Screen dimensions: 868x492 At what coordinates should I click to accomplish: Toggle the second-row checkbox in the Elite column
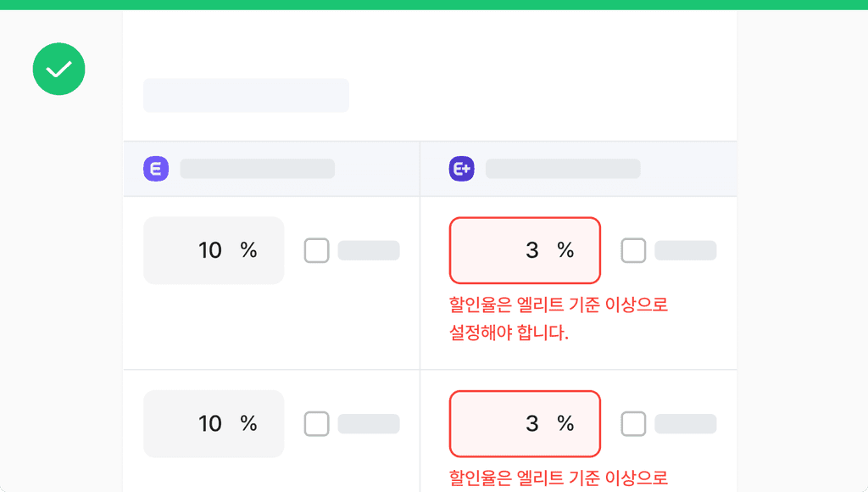click(x=316, y=423)
